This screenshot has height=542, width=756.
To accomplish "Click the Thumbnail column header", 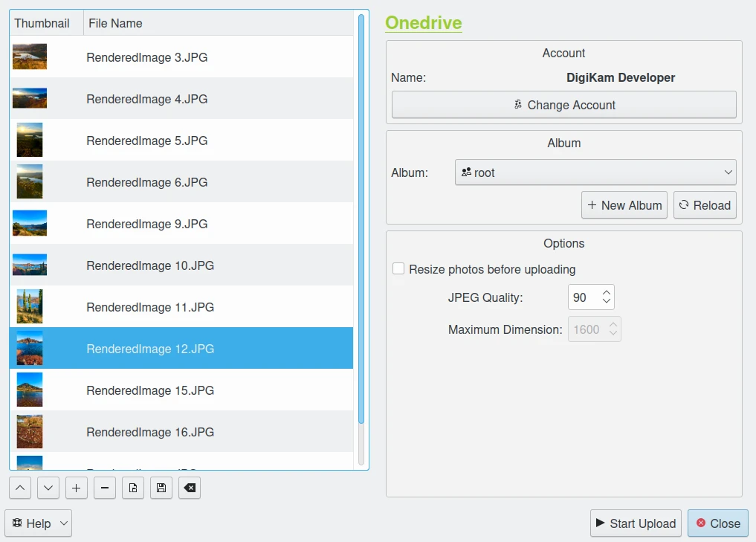I will pos(42,23).
